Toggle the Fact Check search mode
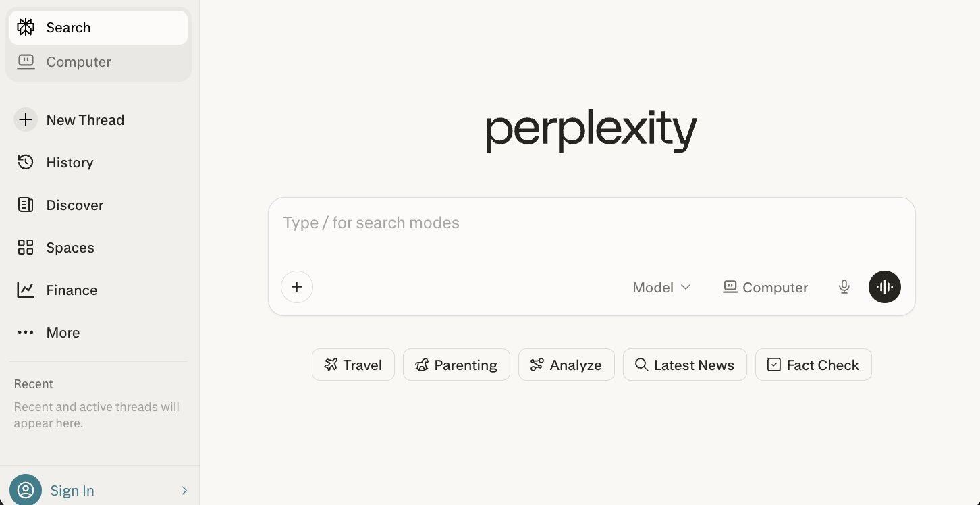Screen dimensions: 980x505 (813, 365)
